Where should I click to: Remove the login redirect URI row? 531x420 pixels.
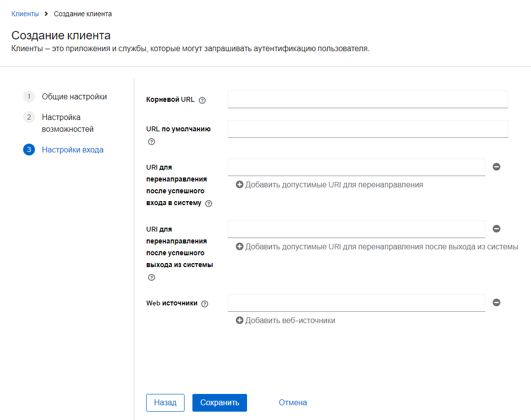pos(497,167)
